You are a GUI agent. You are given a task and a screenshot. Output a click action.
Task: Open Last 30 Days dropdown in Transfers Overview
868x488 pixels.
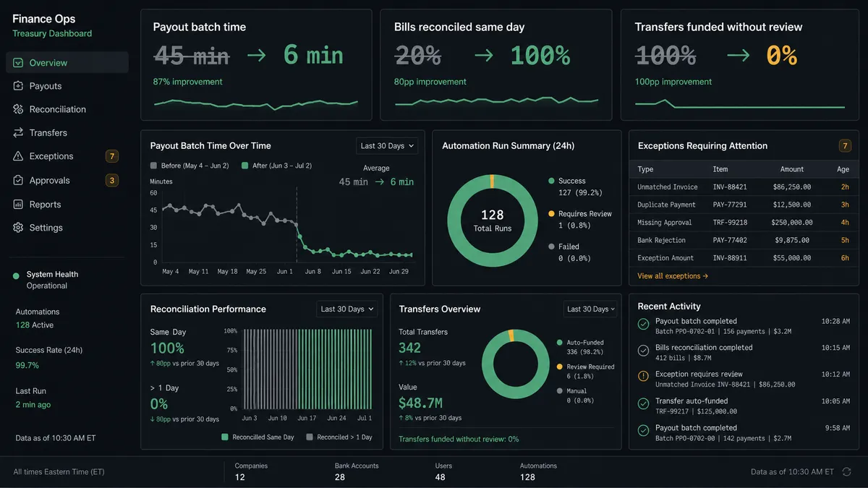coord(591,309)
